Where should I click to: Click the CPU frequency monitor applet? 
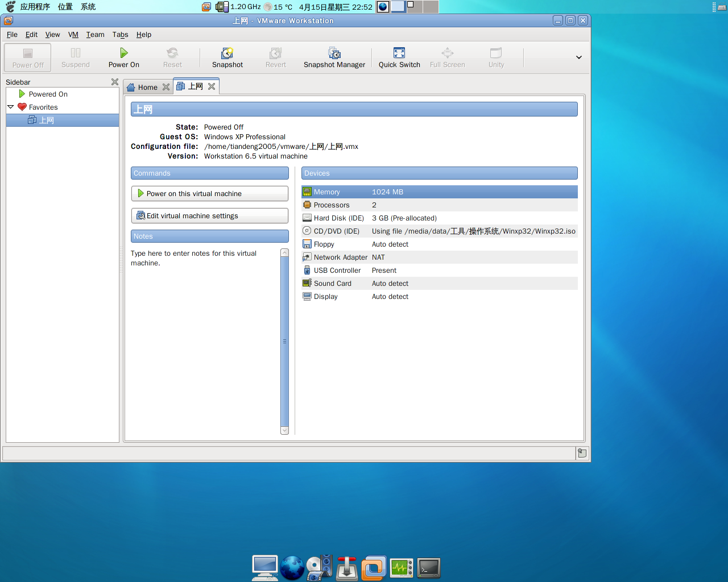click(238, 7)
